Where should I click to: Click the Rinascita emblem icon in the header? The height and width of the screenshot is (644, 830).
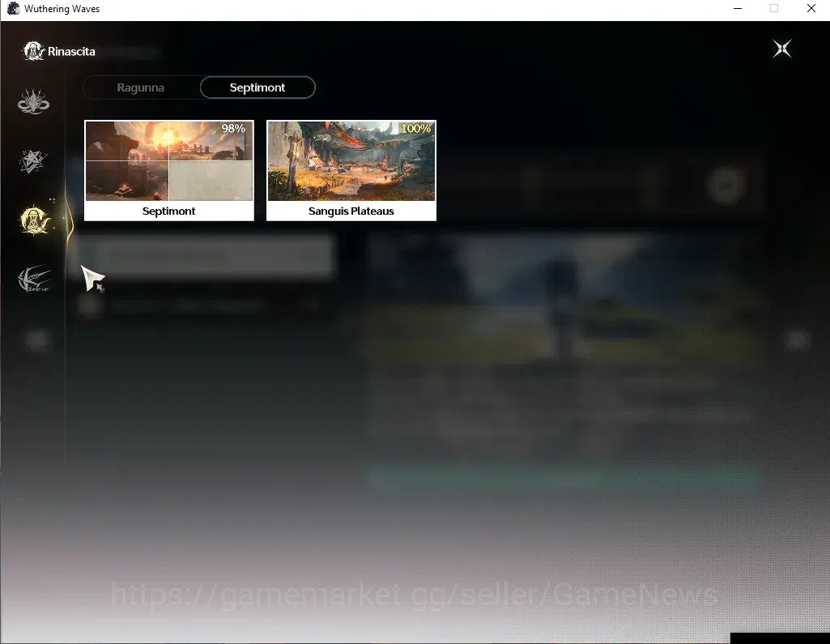(33, 51)
